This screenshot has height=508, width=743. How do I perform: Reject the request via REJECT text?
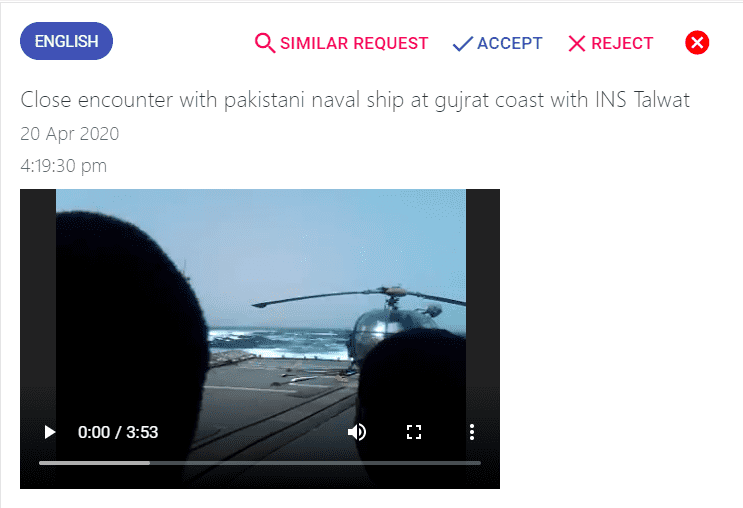pos(622,44)
